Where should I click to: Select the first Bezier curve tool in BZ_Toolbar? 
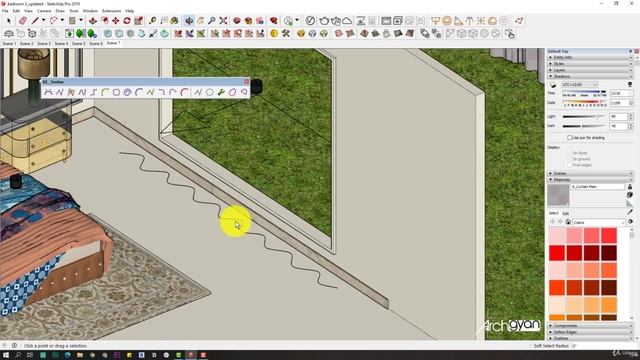coord(48,93)
